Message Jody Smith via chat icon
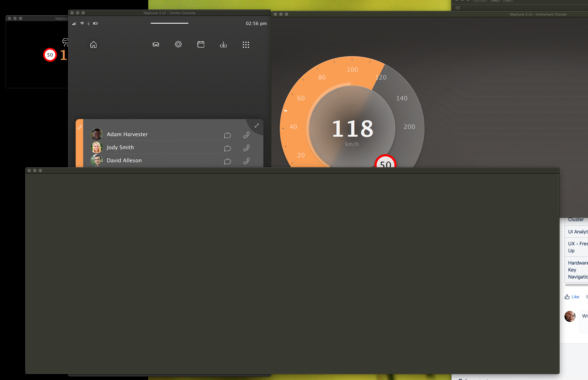 pyautogui.click(x=228, y=149)
